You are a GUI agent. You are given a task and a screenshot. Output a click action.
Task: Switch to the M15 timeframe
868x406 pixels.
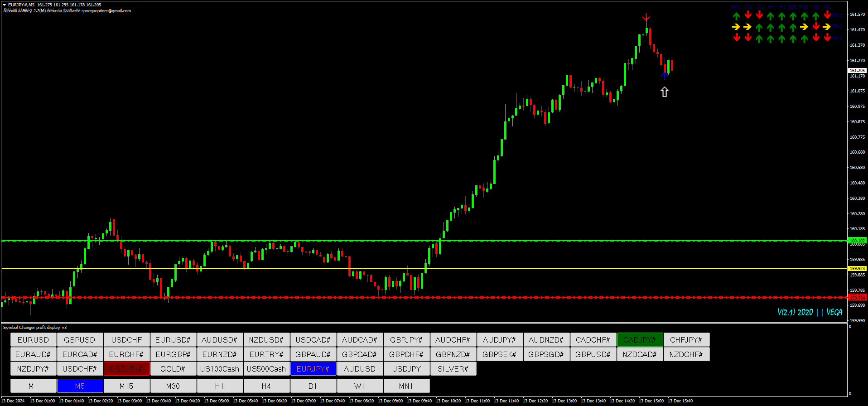coord(126,386)
